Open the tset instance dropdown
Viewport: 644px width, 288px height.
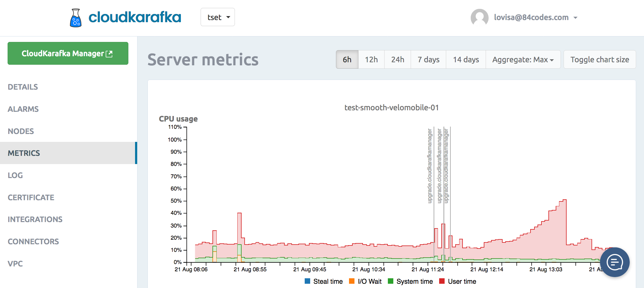[218, 17]
